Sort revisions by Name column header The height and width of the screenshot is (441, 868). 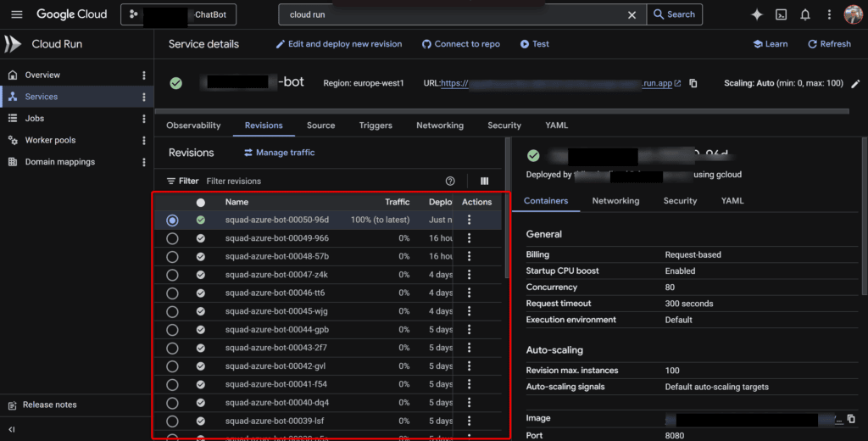236,202
